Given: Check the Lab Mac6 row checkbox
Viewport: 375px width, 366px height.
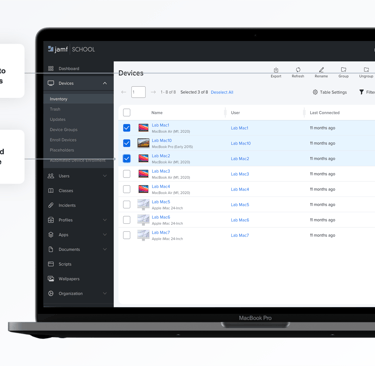Looking at the screenshot, I should point(127,220).
